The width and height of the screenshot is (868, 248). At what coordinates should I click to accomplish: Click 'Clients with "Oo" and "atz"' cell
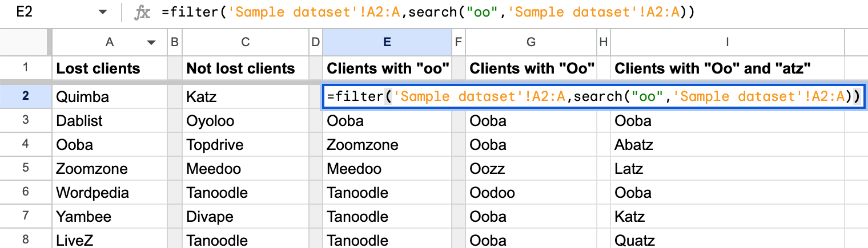727,68
